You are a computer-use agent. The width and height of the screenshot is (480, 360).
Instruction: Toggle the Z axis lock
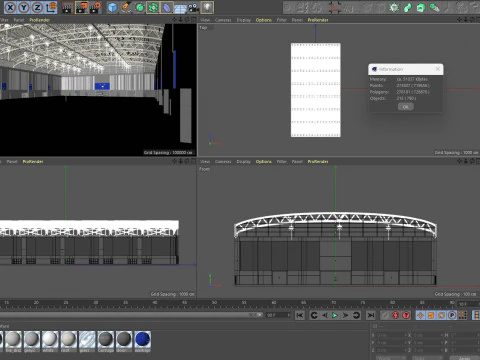[37, 7]
